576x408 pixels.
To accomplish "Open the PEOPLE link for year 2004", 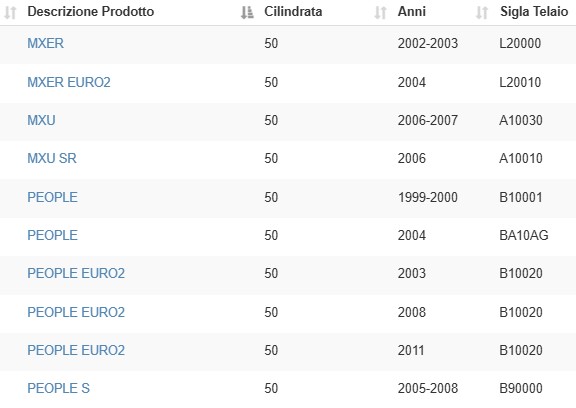I will [53, 235].
